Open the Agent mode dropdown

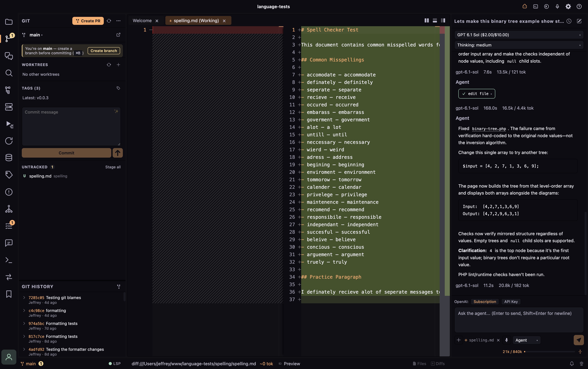click(x=527, y=340)
